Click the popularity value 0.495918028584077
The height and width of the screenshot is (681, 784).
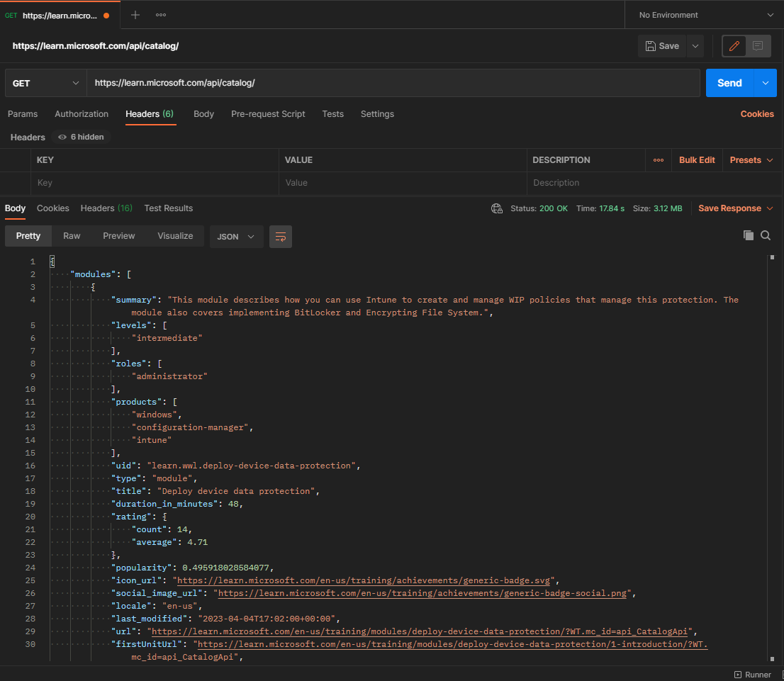225,568
